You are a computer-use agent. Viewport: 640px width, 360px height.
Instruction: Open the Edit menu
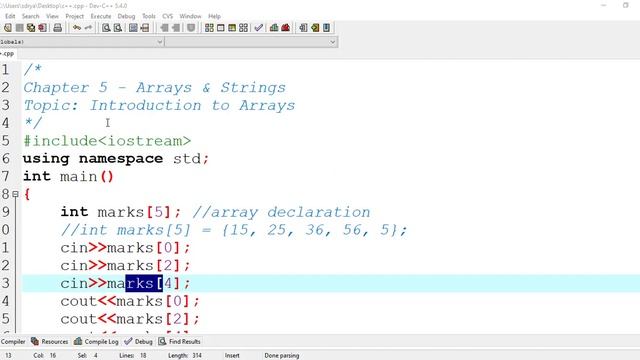pyautogui.click(x=10, y=16)
